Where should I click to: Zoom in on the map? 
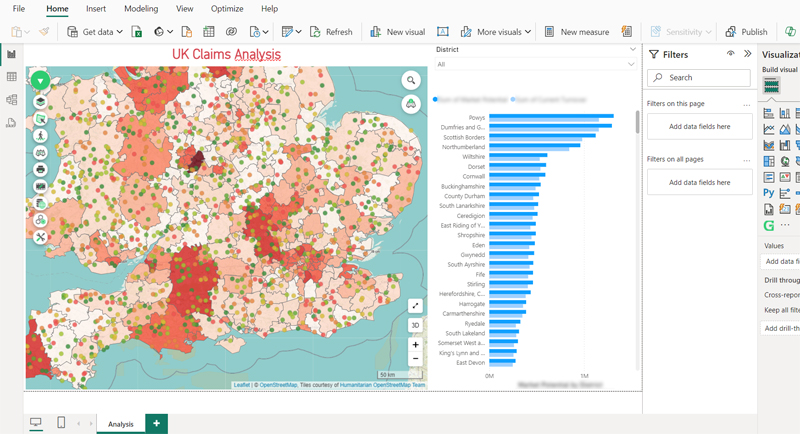pos(415,345)
